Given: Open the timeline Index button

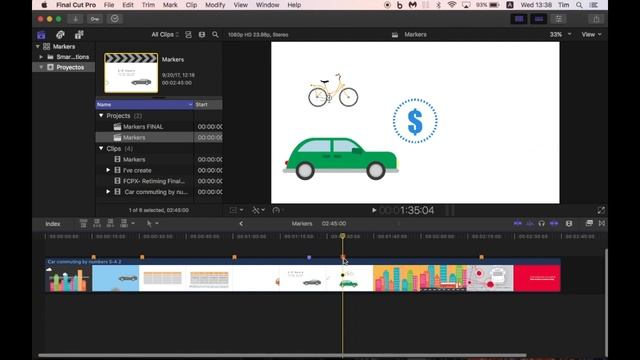Looking at the screenshot, I should [x=53, y=224].
